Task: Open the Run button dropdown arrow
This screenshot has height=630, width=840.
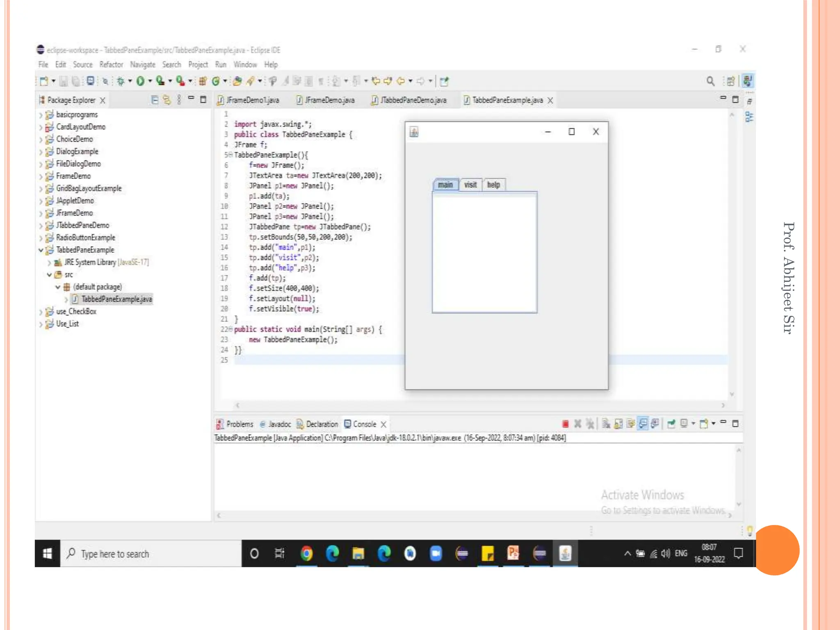Action: [150, 81]
